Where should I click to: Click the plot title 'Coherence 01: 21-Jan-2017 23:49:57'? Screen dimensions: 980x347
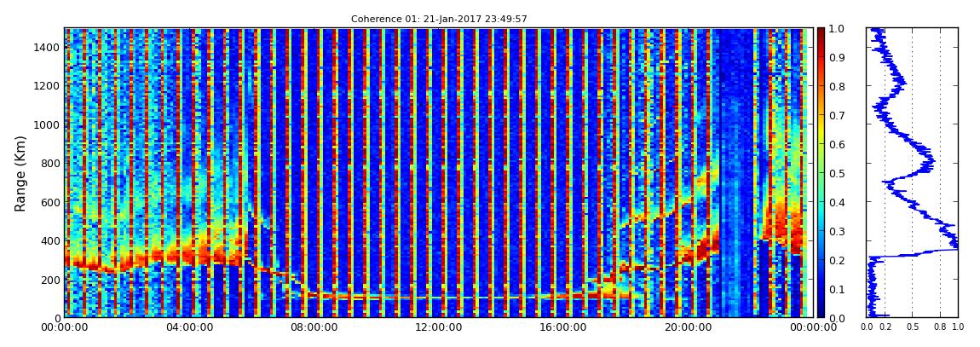(x=439, y=20)
